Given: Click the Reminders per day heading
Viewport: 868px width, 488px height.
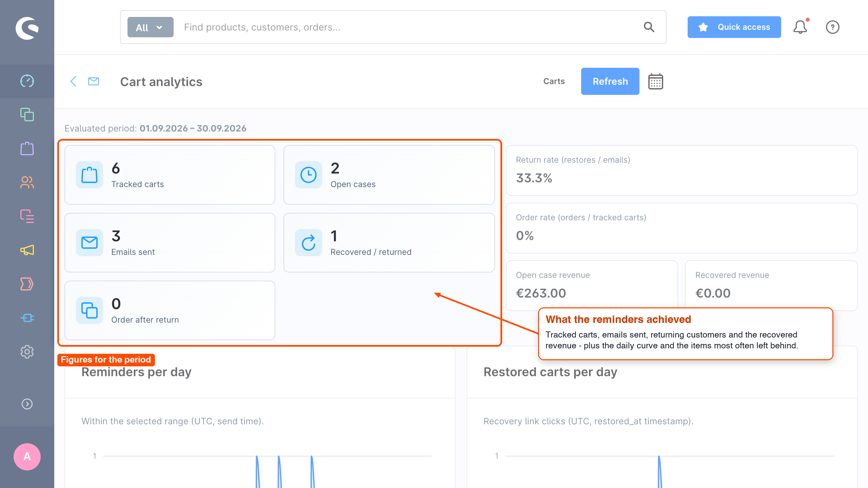Looking at the screenshot, I should pos(136,372).
